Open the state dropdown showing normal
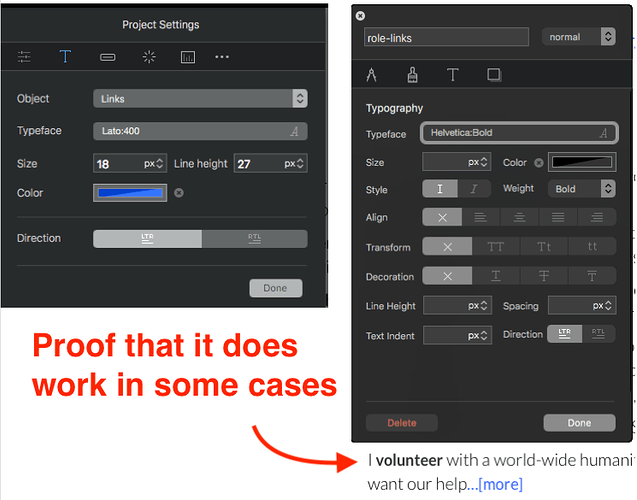The image size is (637, 500). pos(578,37)
